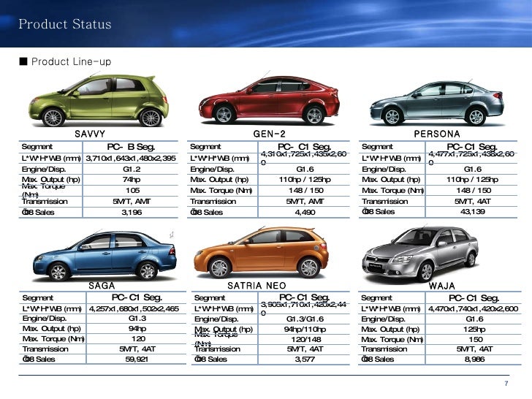This screenshot has height=399, width=532.
Task: Click the green SAVVY car image
Action: click(99, 100)
